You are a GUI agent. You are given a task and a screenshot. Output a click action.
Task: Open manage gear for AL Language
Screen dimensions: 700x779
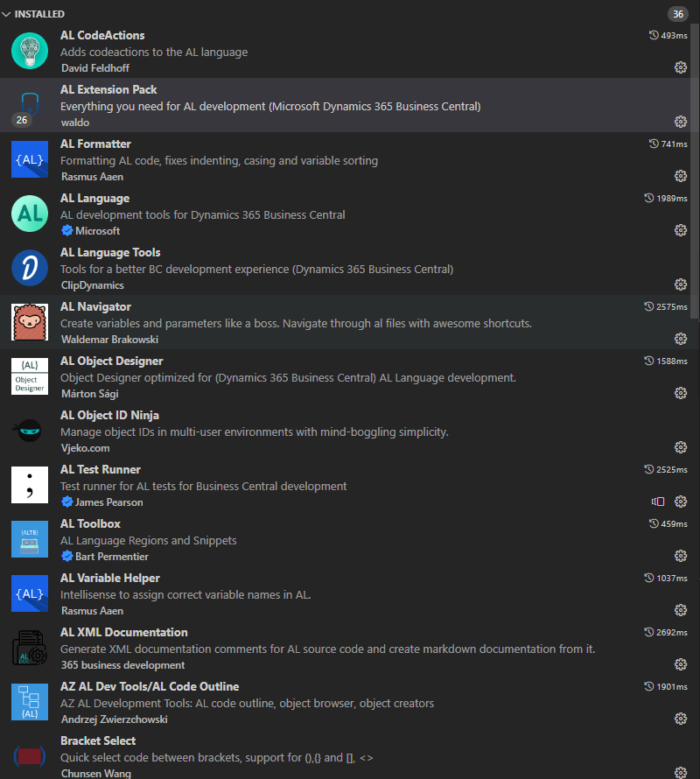click(x=681, y=230)
